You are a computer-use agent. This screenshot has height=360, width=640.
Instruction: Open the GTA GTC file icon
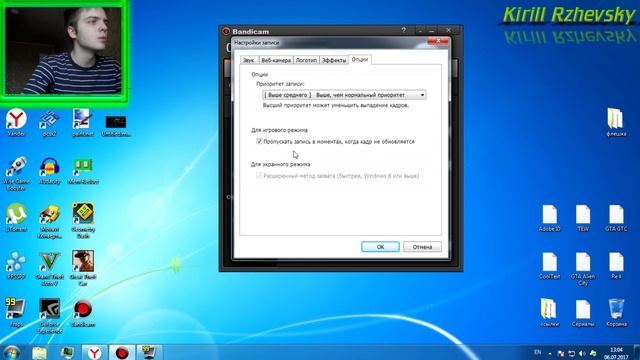coord(616,218)
